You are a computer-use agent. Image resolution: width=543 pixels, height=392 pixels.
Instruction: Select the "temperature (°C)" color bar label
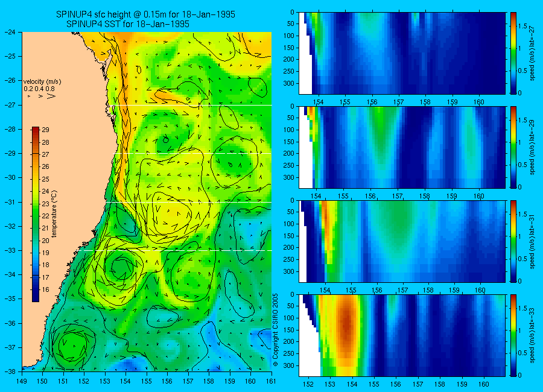pos(54,214)
